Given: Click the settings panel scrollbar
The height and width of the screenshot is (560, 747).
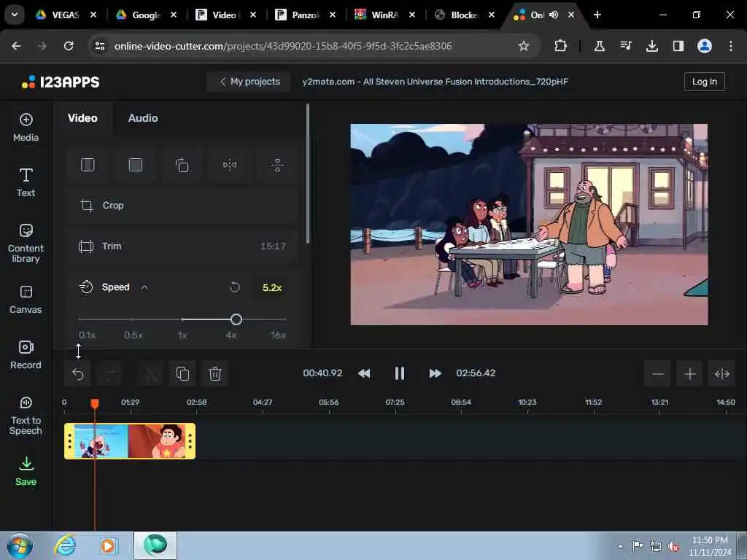Looking at the screenshot, I should tap(308, 174).
